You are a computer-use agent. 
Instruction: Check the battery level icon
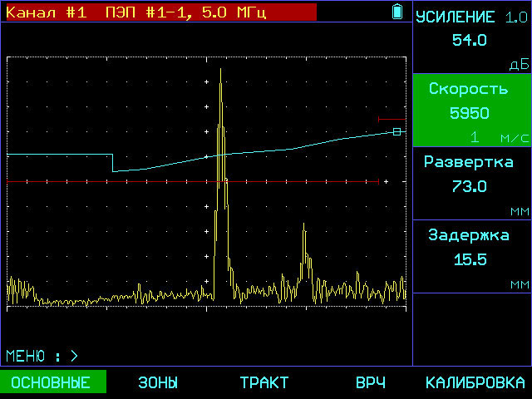(x=397, y=11)
